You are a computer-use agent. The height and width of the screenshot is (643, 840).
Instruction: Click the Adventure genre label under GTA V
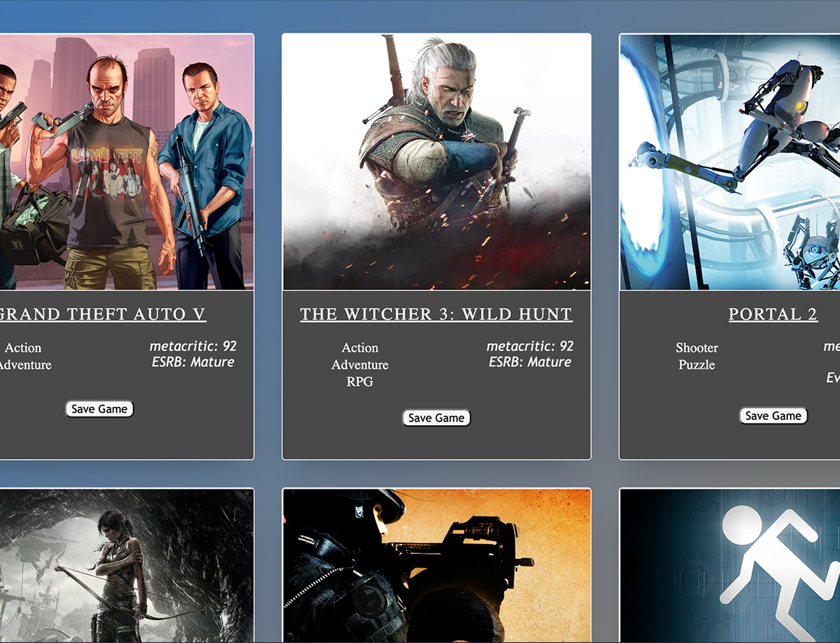click(25, 365)
